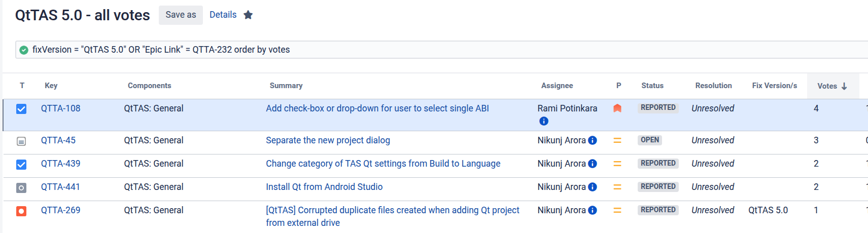Click assignee Nikunj Arora in QTTA-441 row
This screenshot has height=233, width=868.
[562, 187]
